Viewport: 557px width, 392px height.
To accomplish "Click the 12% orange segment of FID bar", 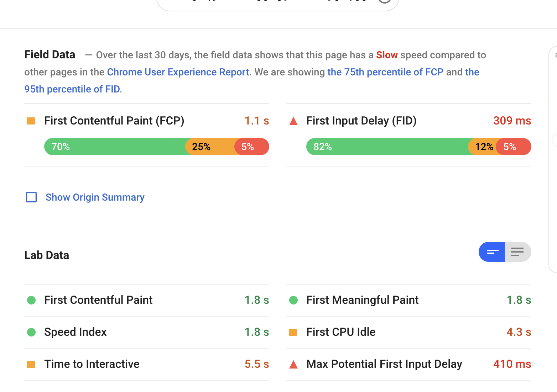I will [483, 147].
